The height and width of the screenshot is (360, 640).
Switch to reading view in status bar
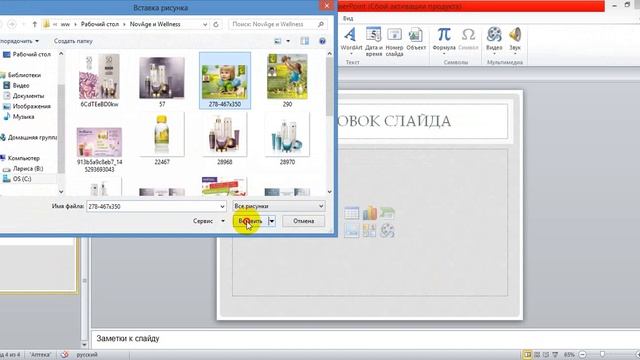[x=546, y=355]
